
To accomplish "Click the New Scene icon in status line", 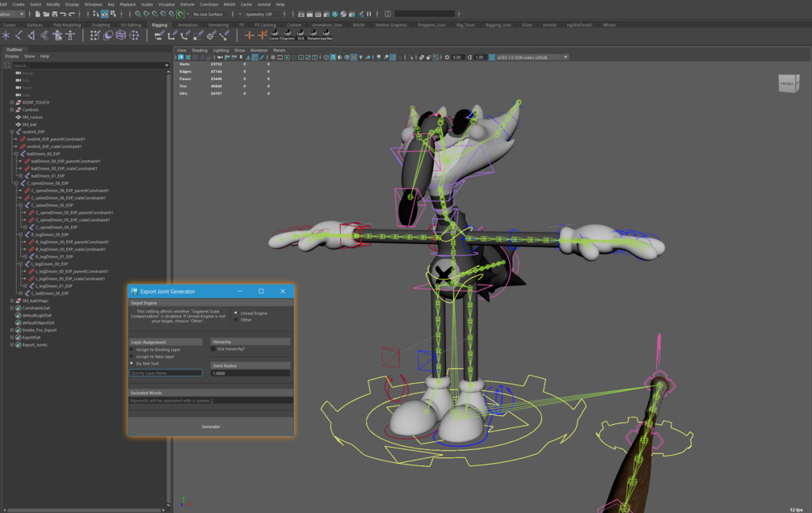I will [x=38, y=14].
